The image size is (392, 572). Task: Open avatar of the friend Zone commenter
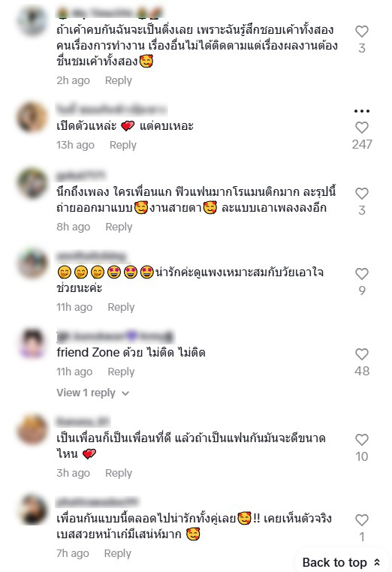pos(32,344)
